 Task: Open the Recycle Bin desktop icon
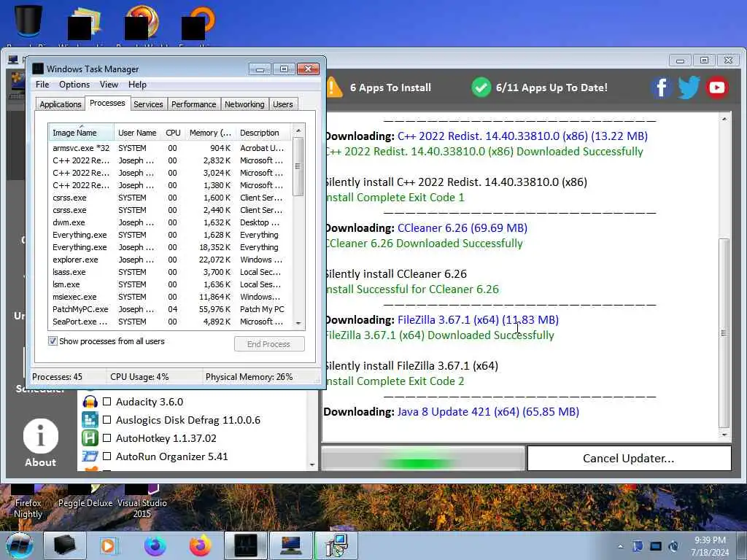tap(28, 21)
